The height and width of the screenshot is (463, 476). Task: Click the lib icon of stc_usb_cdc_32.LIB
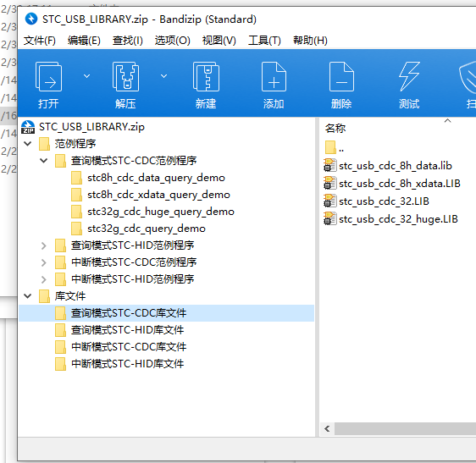pos(330,201)
